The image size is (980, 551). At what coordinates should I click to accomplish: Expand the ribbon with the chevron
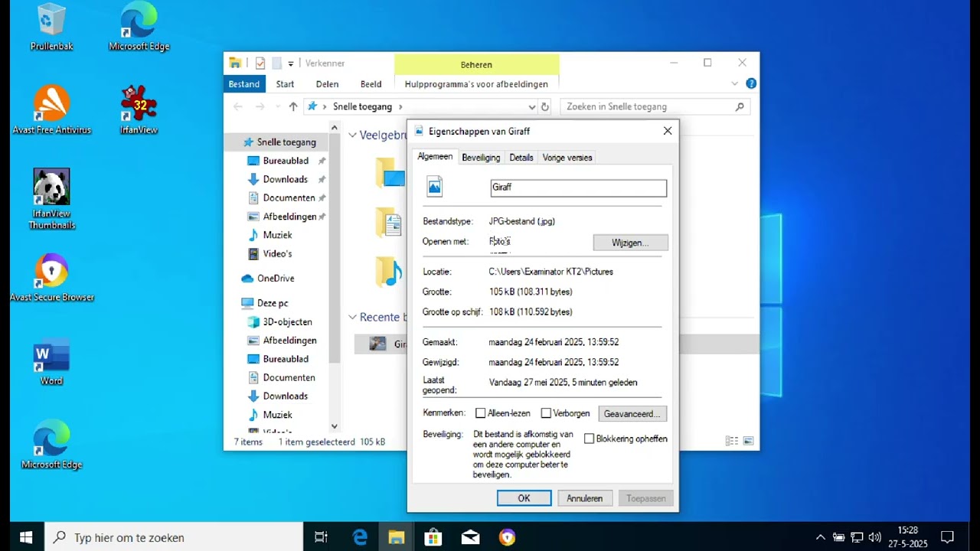[x=735, y=83]
